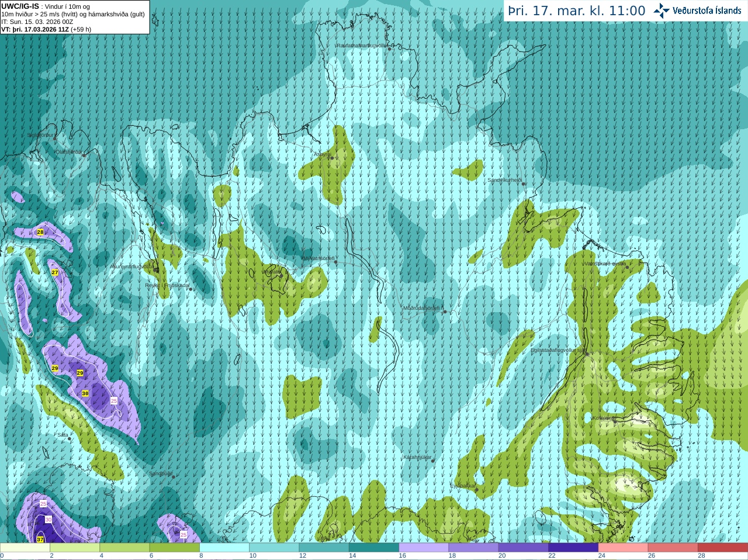The width and height of the screenshot is (748, 560).
Task: Click the Reykir í Fnjóskadal station label
Action: click(x=167, y=285)
